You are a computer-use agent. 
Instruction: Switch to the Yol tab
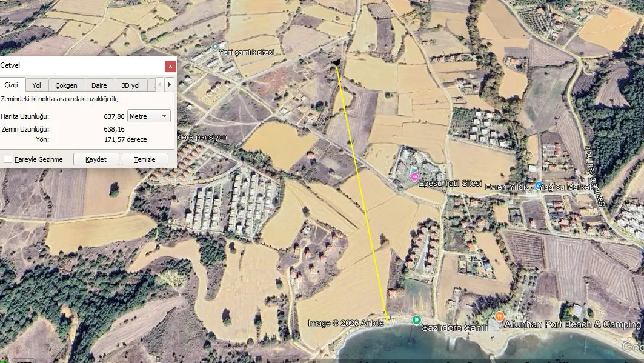pyautogui.click(x=36, y=85)
